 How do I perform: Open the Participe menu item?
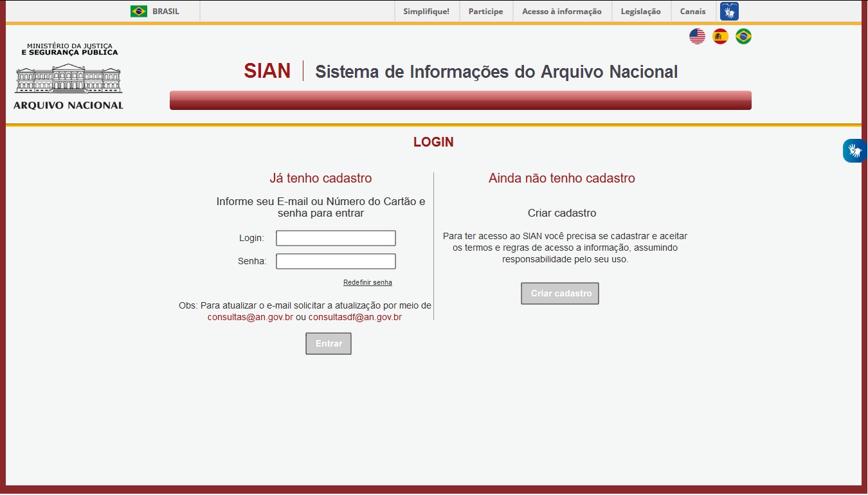[x=485, y=12]
